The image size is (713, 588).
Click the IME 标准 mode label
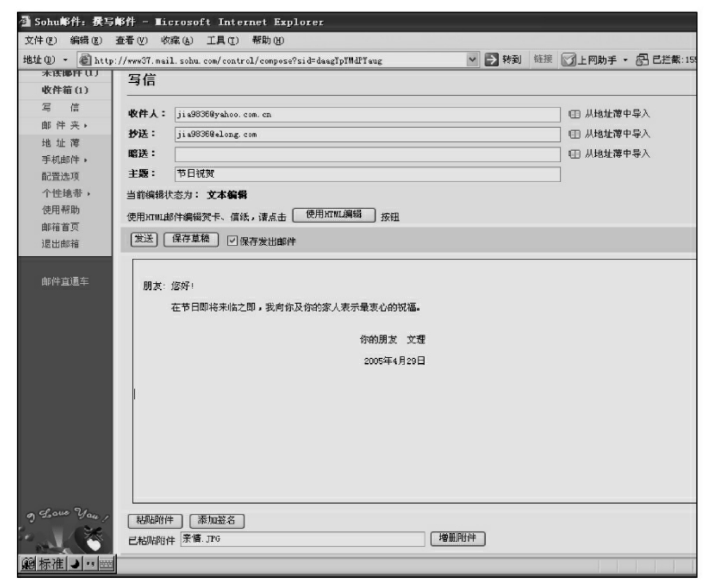pyautogui.click(x=52, y=564)
